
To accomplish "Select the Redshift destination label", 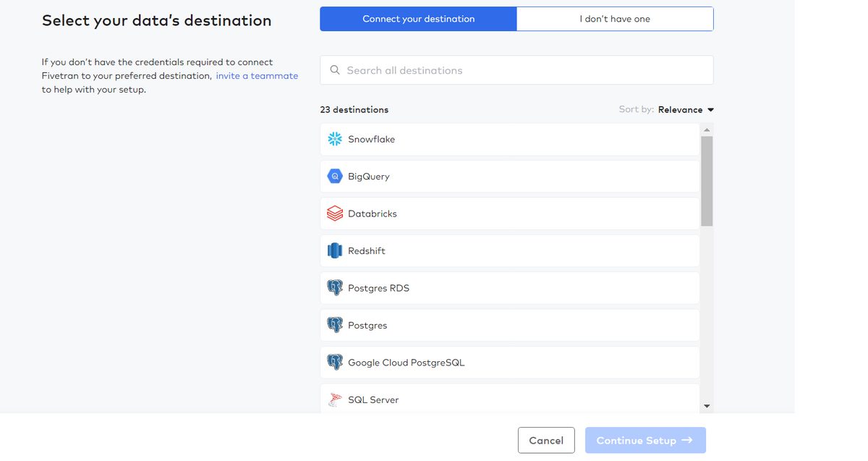I will point(367,251).
